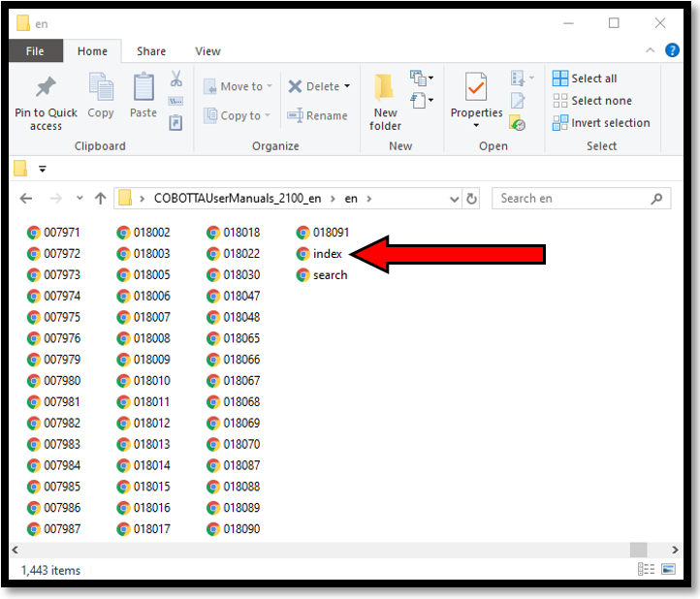The image size is (700, 599).
Task: Click Select all in the ribbon
Action: (x=585, y=79)
